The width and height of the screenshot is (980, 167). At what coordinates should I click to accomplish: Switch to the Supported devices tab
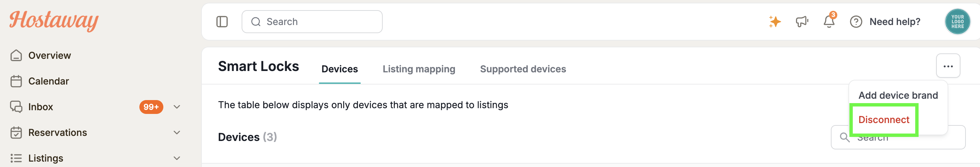click(523, 69)
